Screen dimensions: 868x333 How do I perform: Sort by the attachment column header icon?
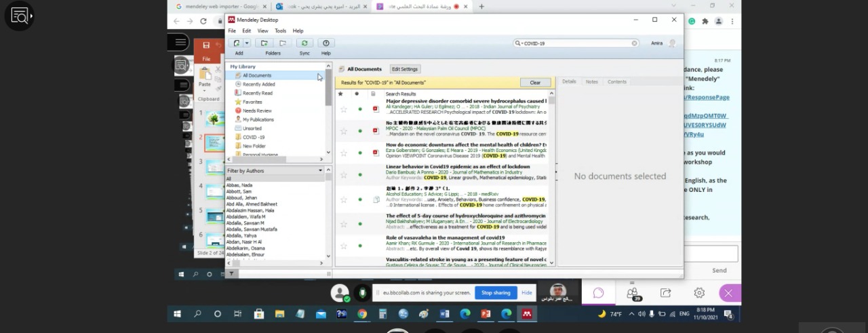pyautogui.click(x=373, y=94)
